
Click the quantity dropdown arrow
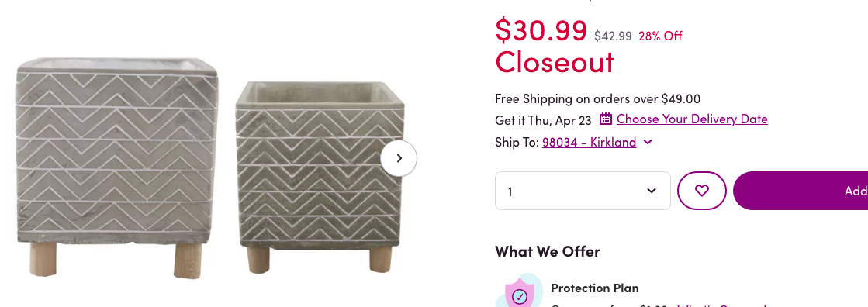pos(652,191)
